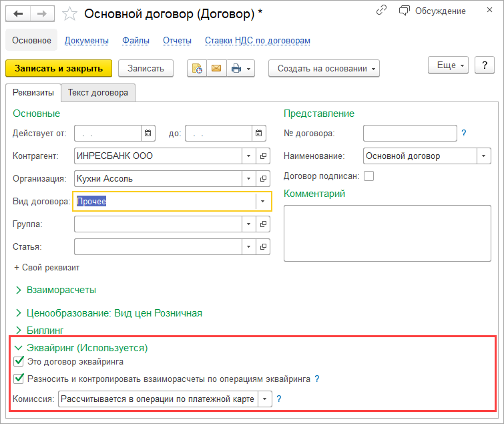The height and width of the screenshot is (424, 504).
Task: Open calendar for the до date
Action: point(259,133)
